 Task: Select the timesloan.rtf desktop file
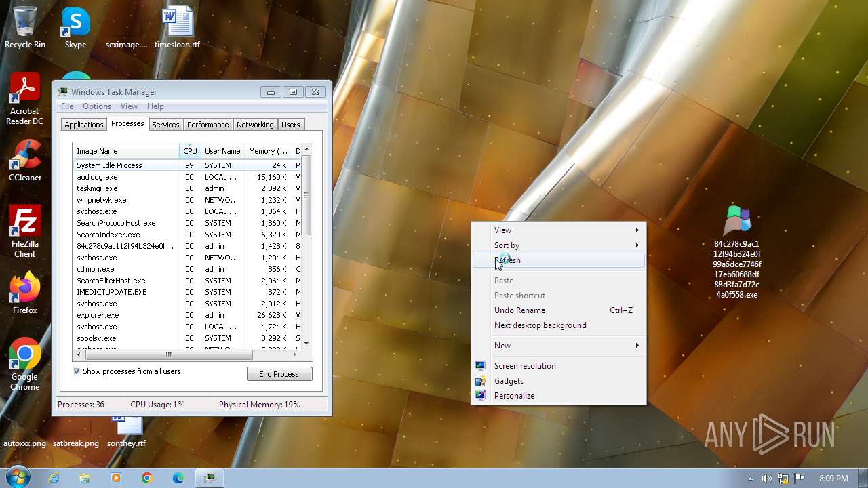tap(178, 28)
